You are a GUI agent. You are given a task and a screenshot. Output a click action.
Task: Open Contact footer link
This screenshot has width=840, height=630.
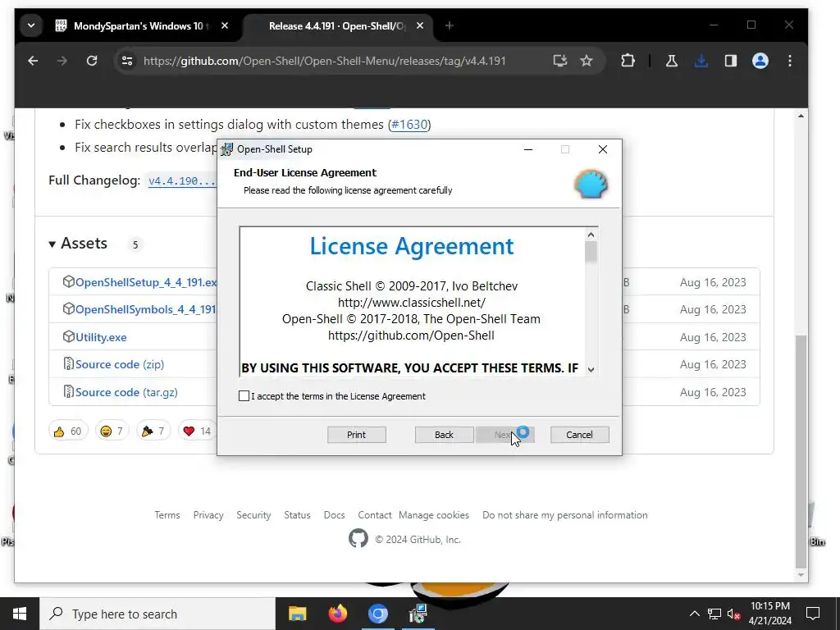[375, 515]
